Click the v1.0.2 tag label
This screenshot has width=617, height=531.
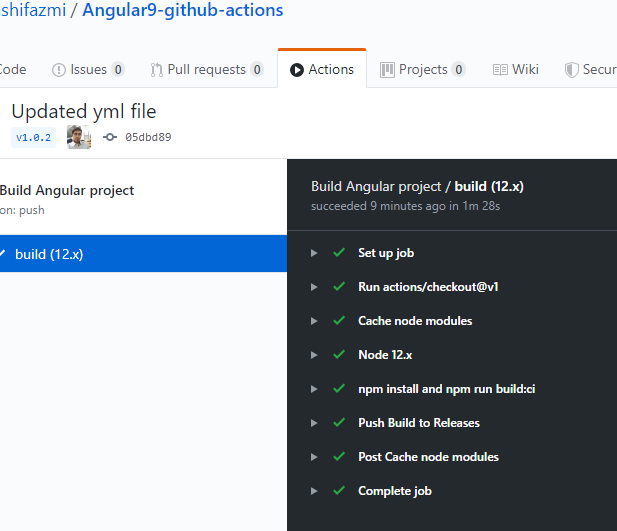tap(33, 137)
